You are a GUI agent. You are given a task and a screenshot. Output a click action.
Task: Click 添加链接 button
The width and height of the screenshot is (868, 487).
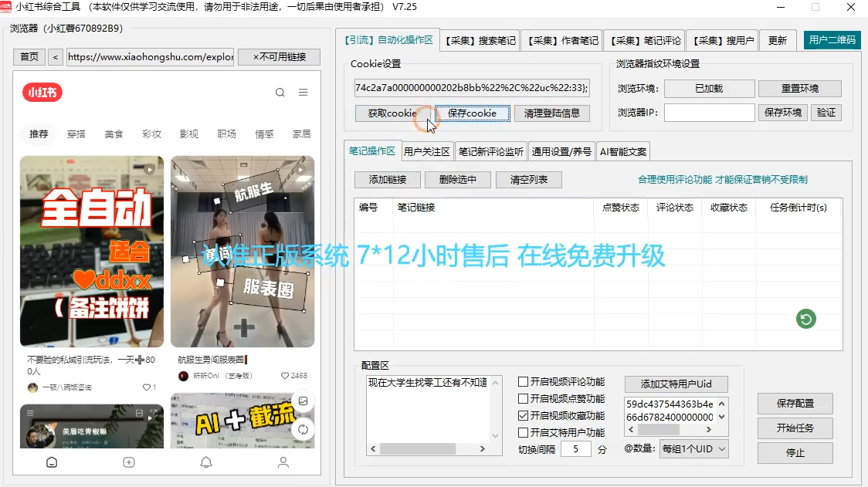[x=388, y=180]
